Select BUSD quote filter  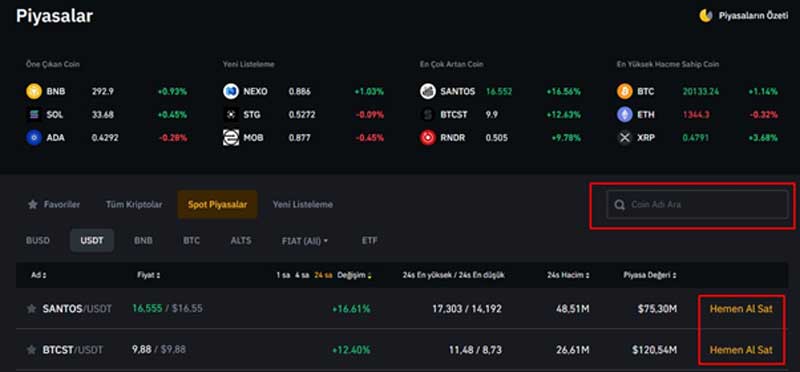(38, 240)
